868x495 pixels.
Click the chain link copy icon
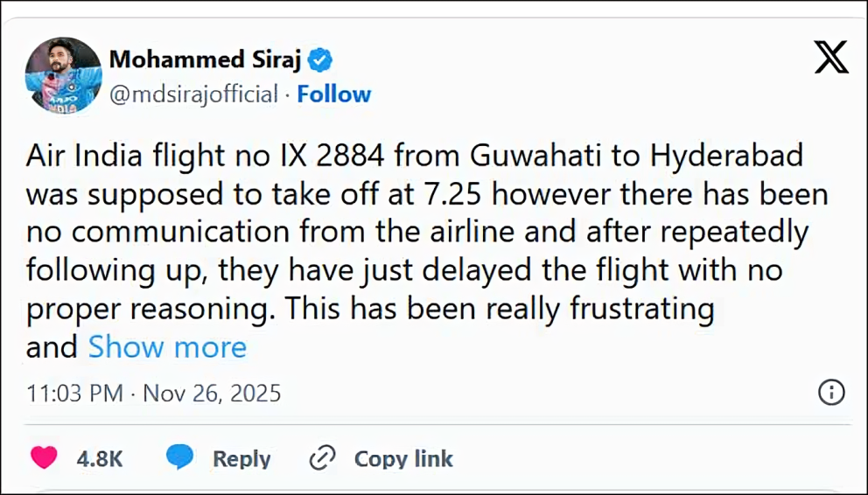323,458
